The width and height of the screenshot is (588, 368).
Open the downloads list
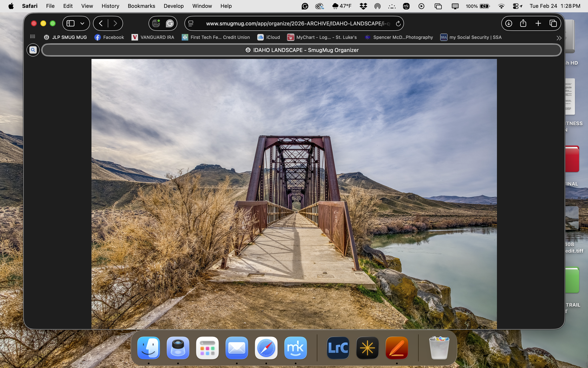[509, 23]
